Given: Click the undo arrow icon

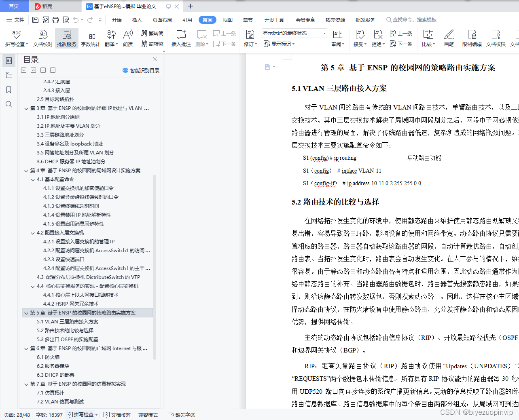Looking at the screenshot, I should pyautogui.click(x=76, y=20).
